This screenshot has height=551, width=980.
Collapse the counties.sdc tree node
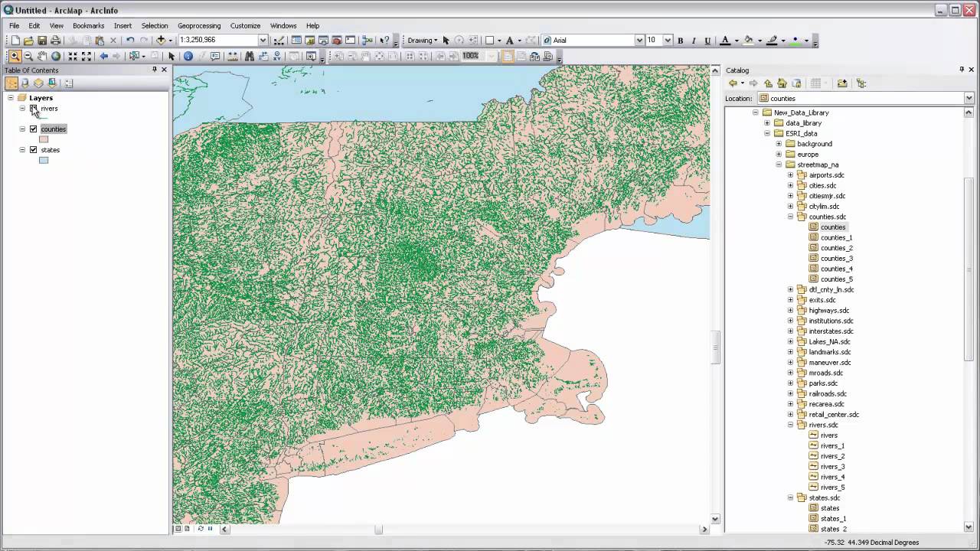tap(791, 217)
